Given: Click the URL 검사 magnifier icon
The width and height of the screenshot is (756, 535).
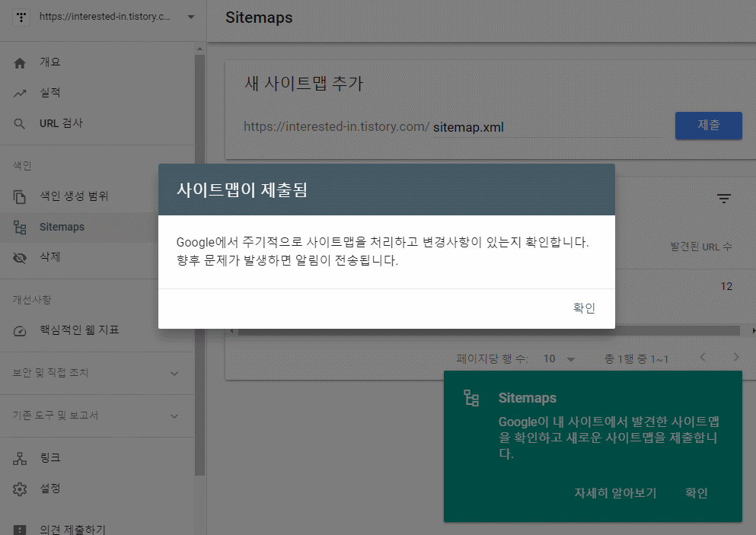Looking at the screenshot, I should [19, 124].
